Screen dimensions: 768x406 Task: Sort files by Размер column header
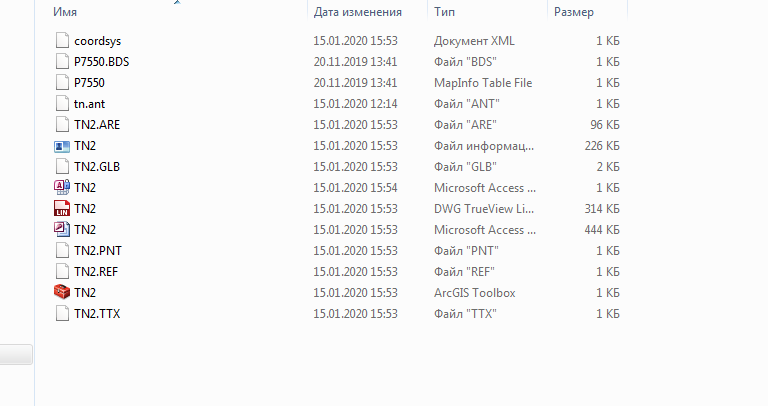pos(574,12)
